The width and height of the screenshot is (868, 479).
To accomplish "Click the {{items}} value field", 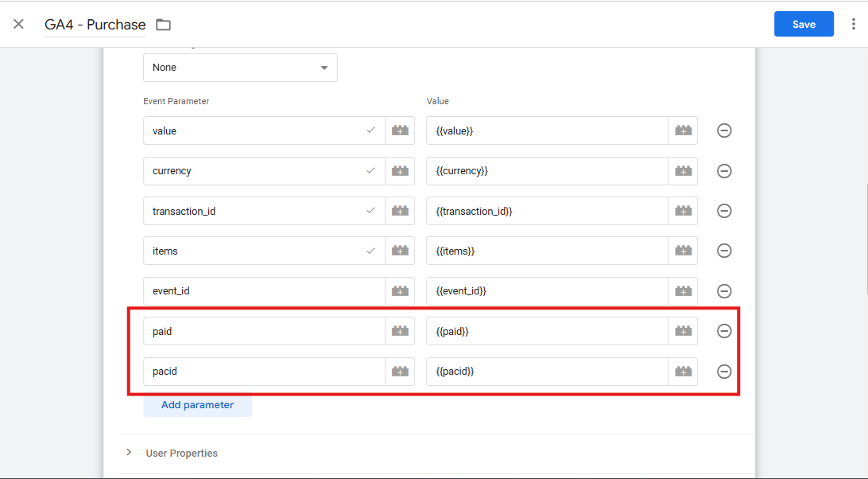I will (547, 251).
